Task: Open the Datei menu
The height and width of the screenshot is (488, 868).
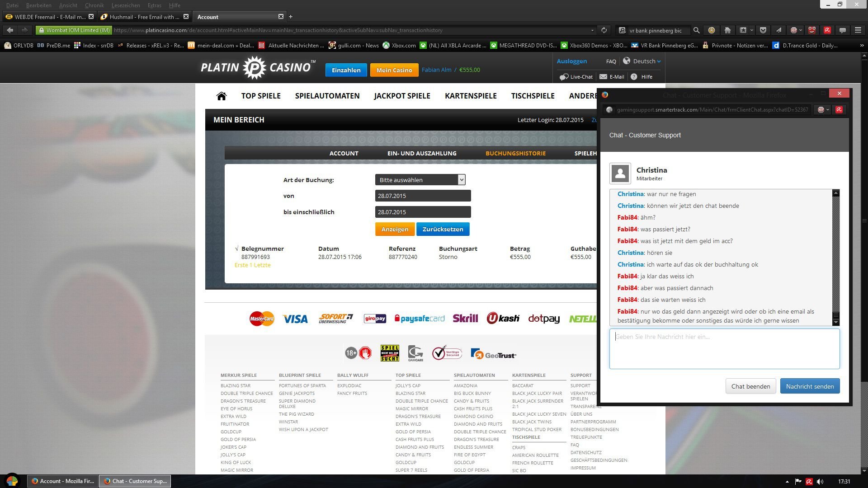Action: point(12,5)
